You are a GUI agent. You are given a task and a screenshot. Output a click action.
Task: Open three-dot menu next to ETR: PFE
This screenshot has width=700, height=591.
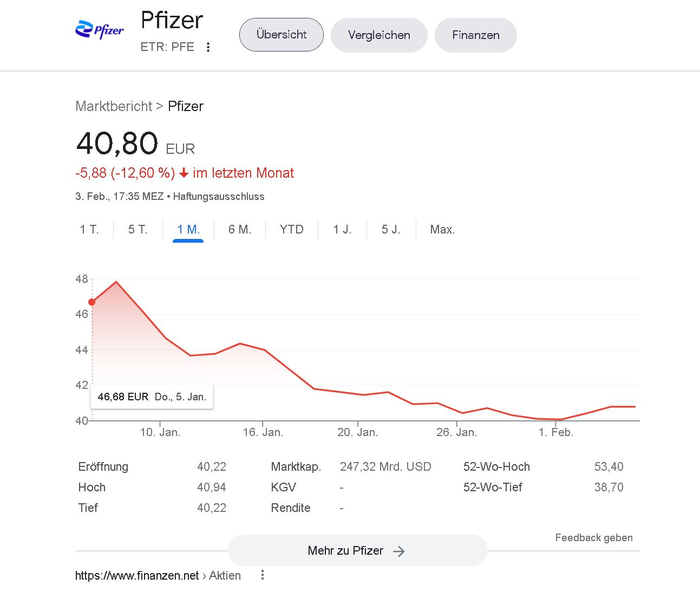[208, 47]
